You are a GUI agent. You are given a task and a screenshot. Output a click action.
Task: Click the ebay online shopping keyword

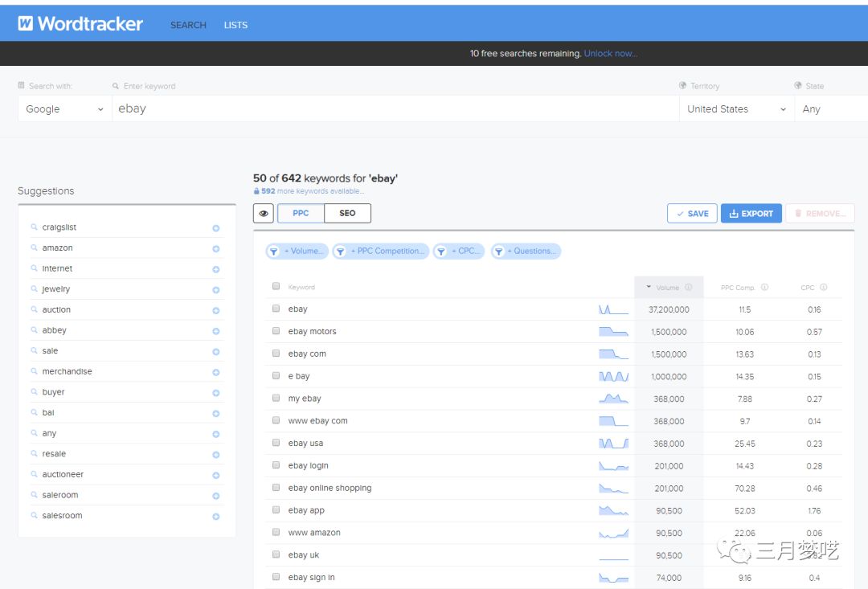pos(330,488)
